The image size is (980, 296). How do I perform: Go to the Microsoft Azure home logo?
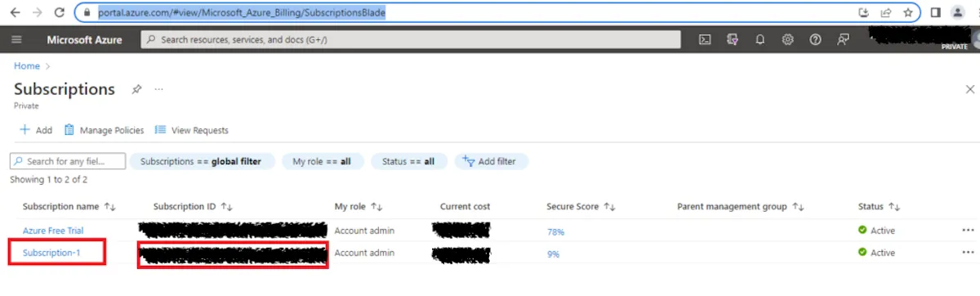[85, 40]
